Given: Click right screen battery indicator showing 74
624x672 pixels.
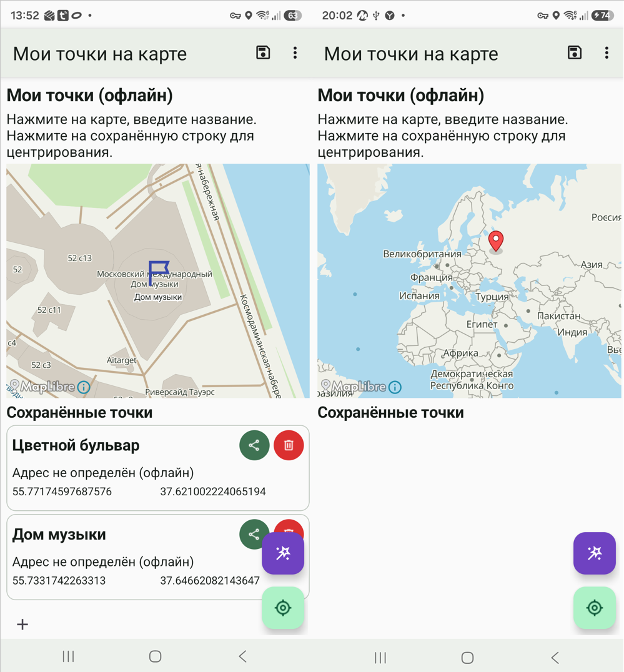Looking at the screenshot, I should click(602, 16).
